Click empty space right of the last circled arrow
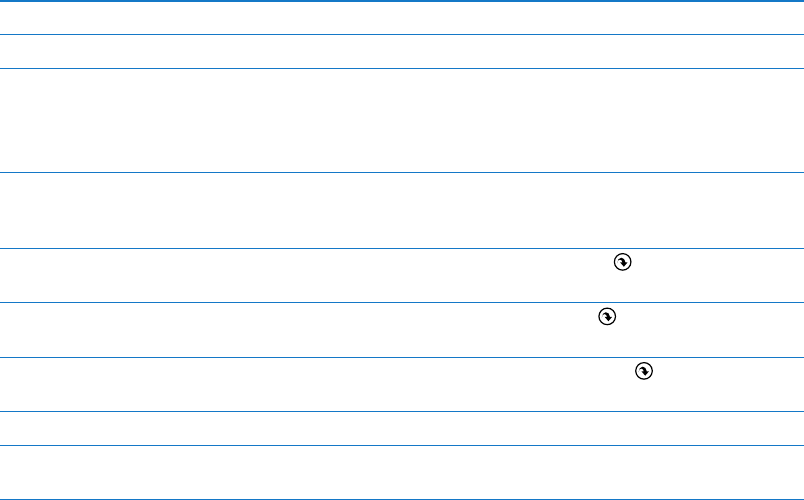Image resolution: width=804 pixels, height=500 pixels. click(x=729, y=384)
